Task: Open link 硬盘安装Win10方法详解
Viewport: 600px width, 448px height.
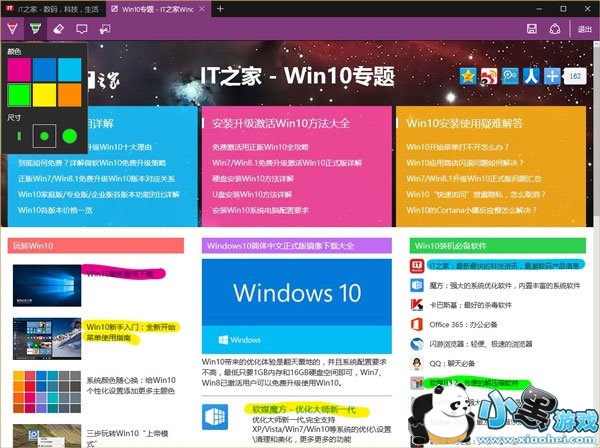Action: [x=253, y=179]
